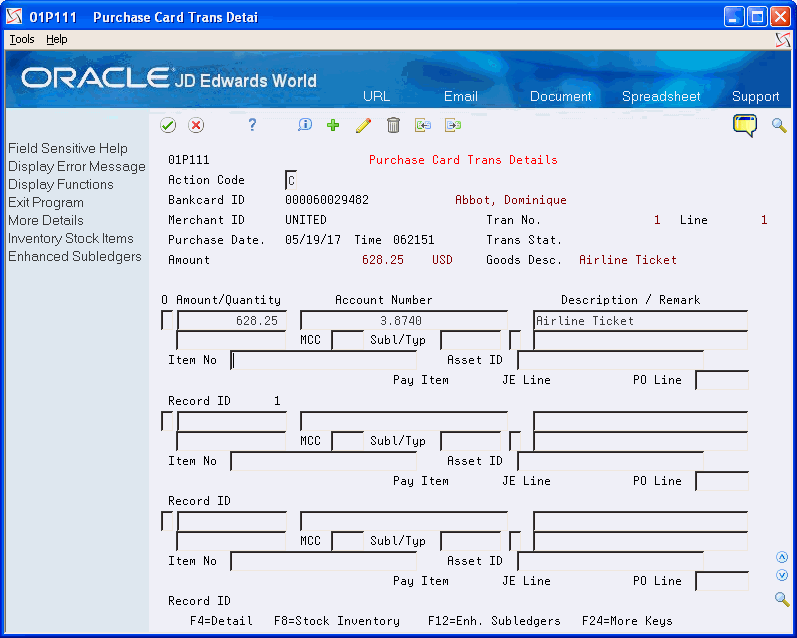Click More Details link
797x638 pixels.
coord(46,221)
